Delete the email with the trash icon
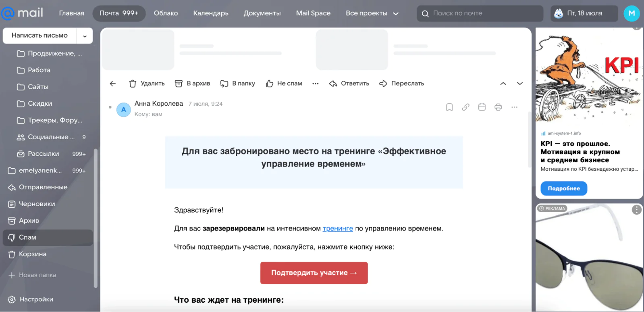Screen dimensions: 644x312 (147, 84)
